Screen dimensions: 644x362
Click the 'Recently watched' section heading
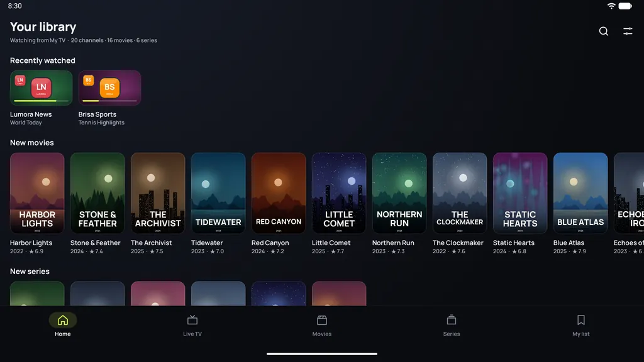point(43,61)
